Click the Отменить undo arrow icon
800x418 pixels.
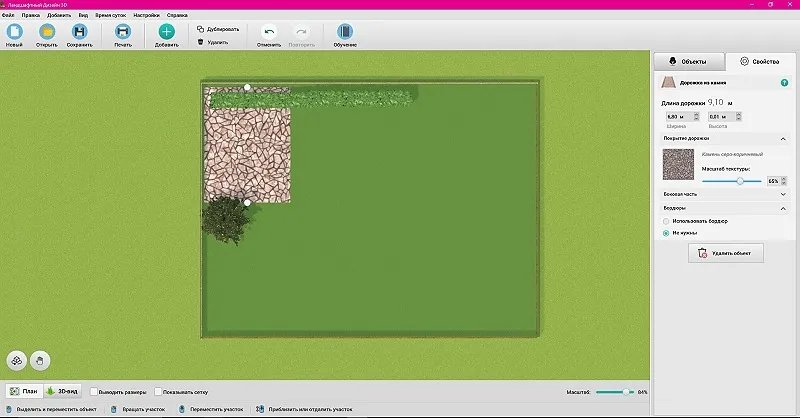point(269,32)
